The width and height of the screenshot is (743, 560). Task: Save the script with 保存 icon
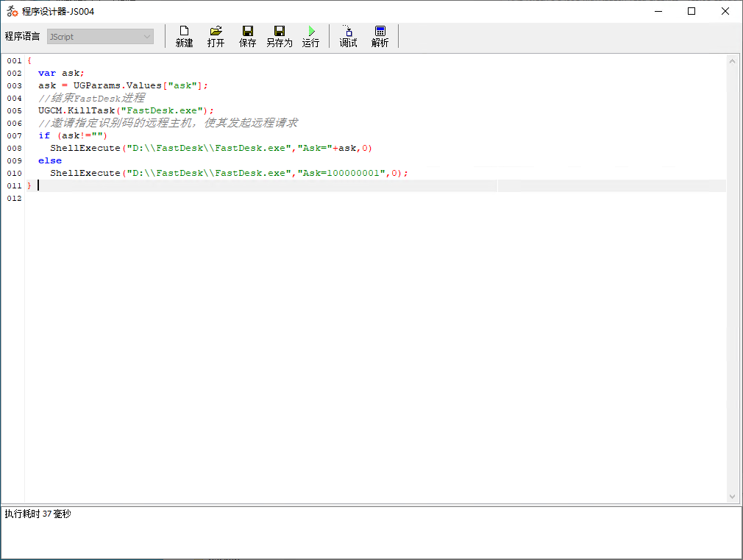coord(247,37)
